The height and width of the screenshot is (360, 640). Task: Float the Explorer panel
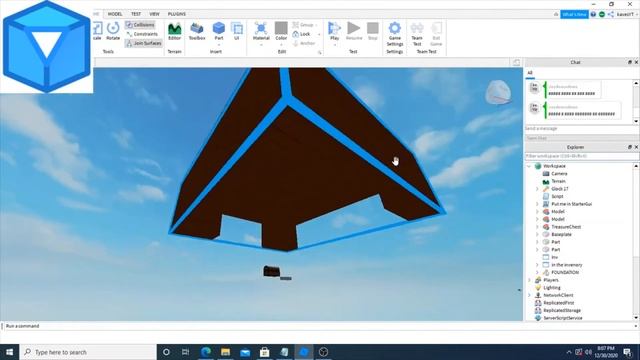click(630, 147)
